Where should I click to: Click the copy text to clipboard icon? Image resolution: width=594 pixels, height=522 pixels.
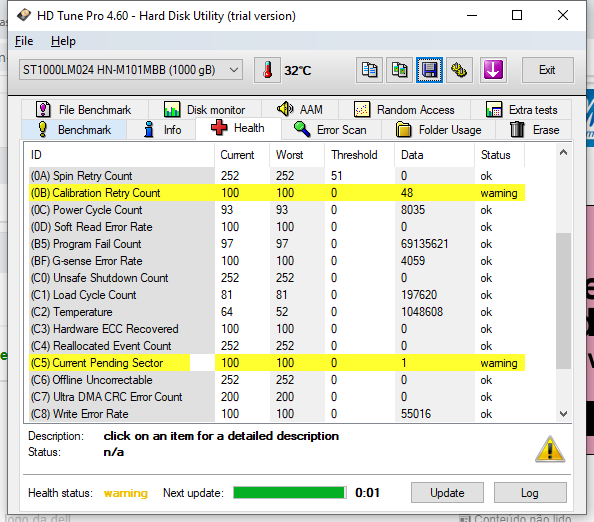[x=369, y=70]
